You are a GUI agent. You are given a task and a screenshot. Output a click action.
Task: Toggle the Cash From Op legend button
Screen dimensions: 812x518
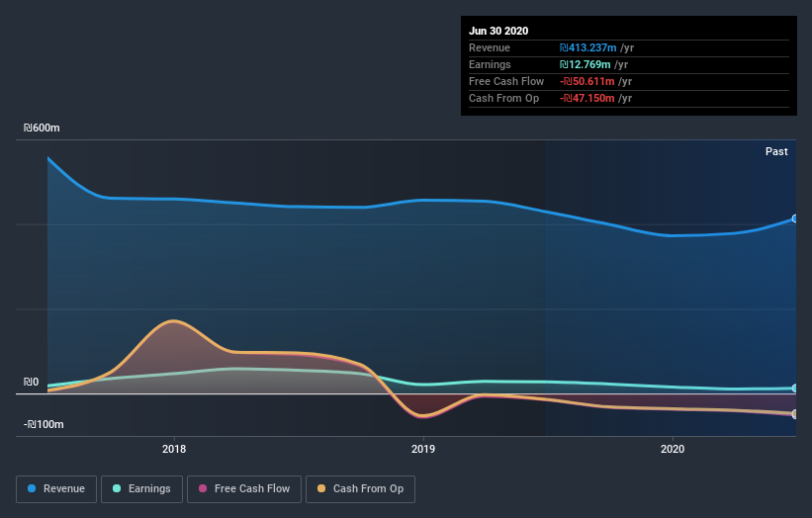point(360,489)
